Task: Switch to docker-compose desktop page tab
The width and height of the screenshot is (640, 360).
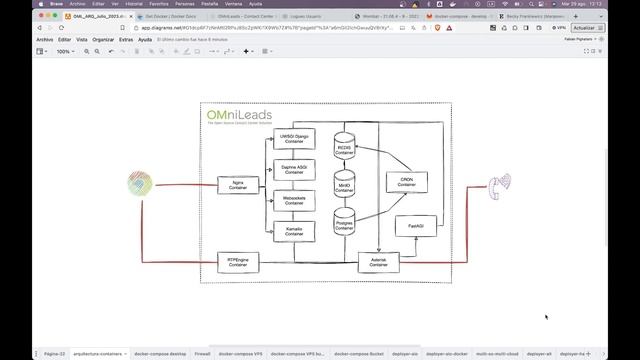Action: (160, 354)
